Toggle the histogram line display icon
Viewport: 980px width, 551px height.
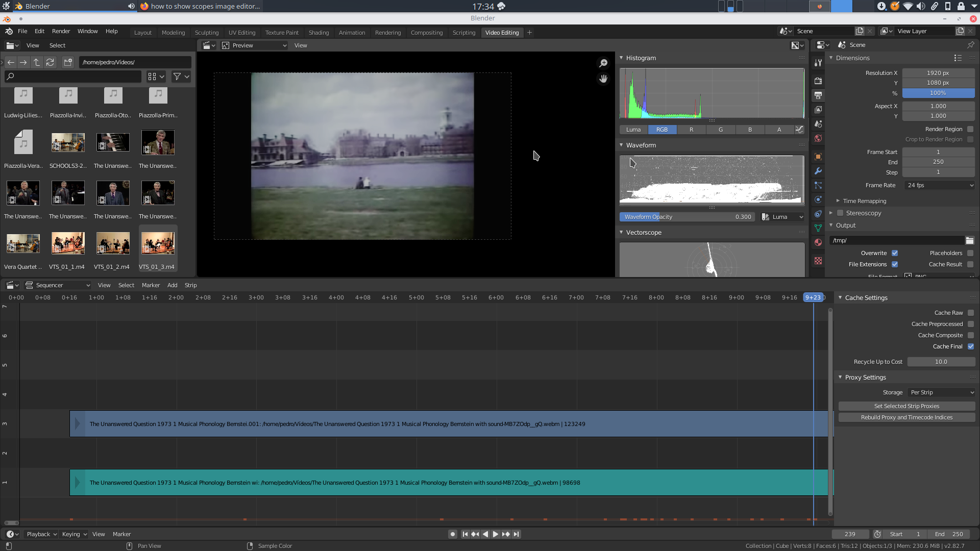[x=799, y=130]
